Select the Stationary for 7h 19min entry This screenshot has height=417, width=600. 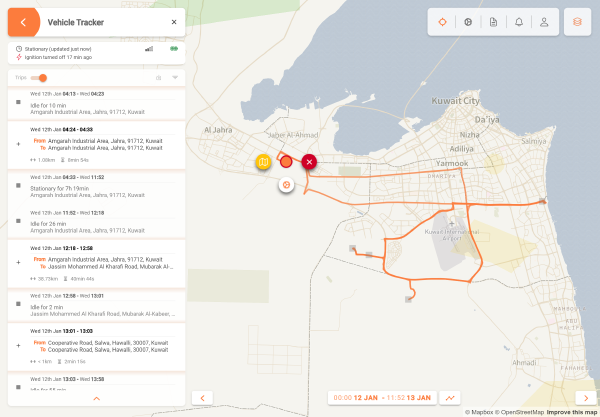pyautogui.click(x=96, y=186)
